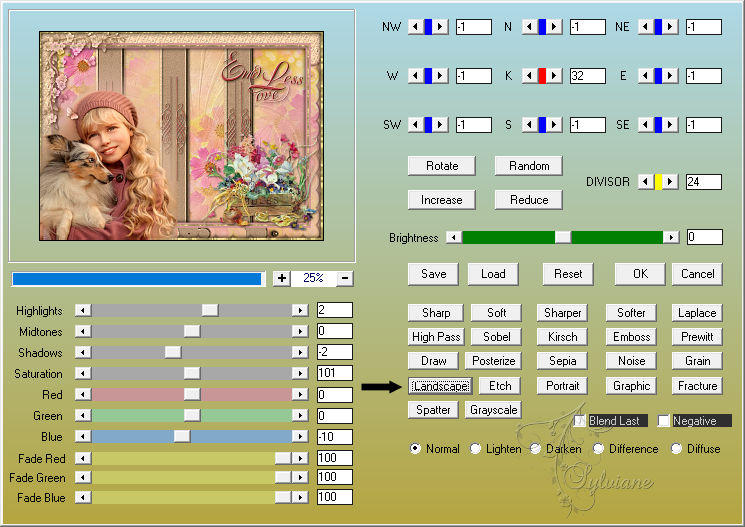
Task: Decrease the K center value arrow
Action: pos(530,76)
